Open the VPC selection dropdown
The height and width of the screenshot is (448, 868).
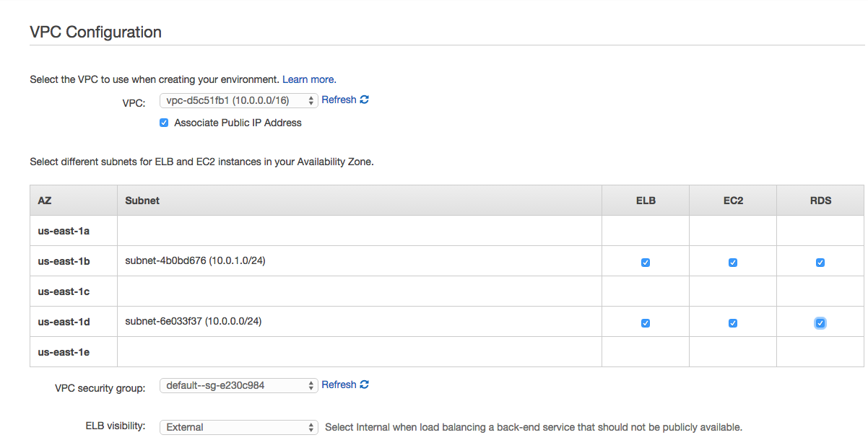pos(238,100)
